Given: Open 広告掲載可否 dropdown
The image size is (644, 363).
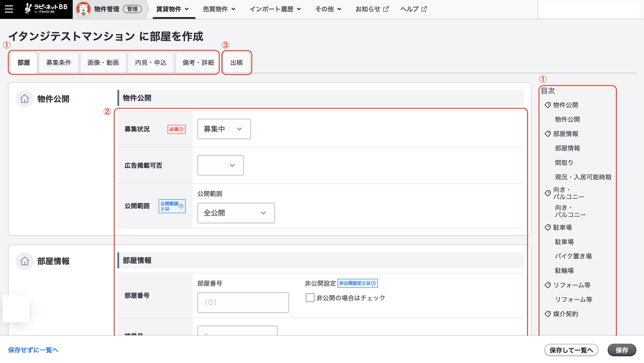Looking at the screenshot, I should click(220, 165).
